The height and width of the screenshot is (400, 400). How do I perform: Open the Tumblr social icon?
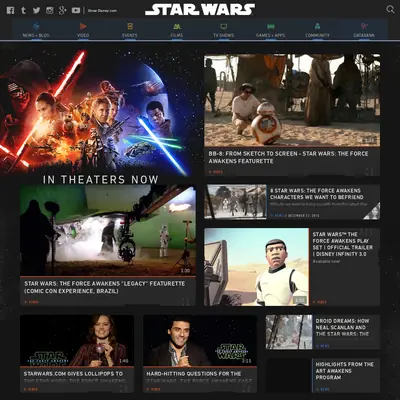pyautogui.click(x=23, y=10)
